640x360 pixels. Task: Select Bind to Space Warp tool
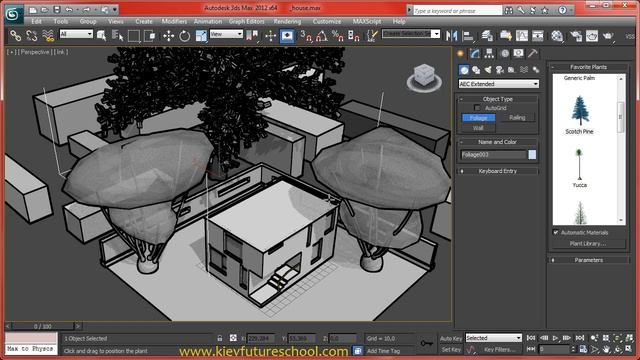[48, 36]
